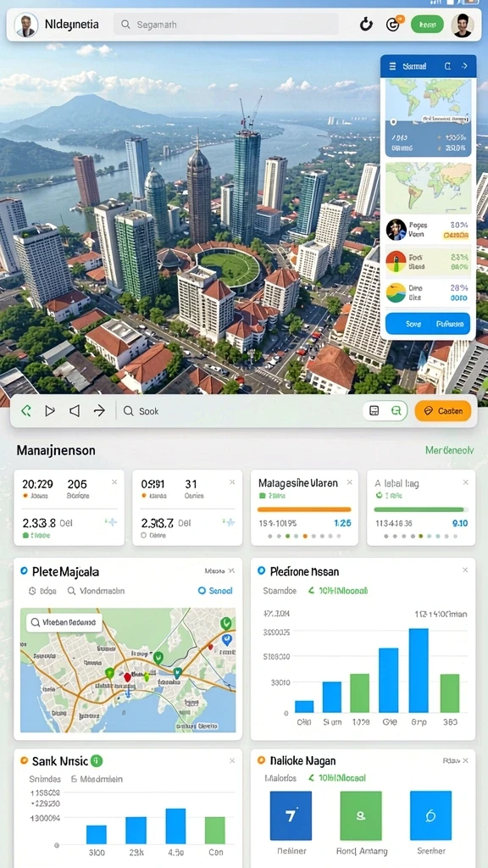Select the Fock row with red-yellow icon
488x868 pixels.
tap(428, 261)
